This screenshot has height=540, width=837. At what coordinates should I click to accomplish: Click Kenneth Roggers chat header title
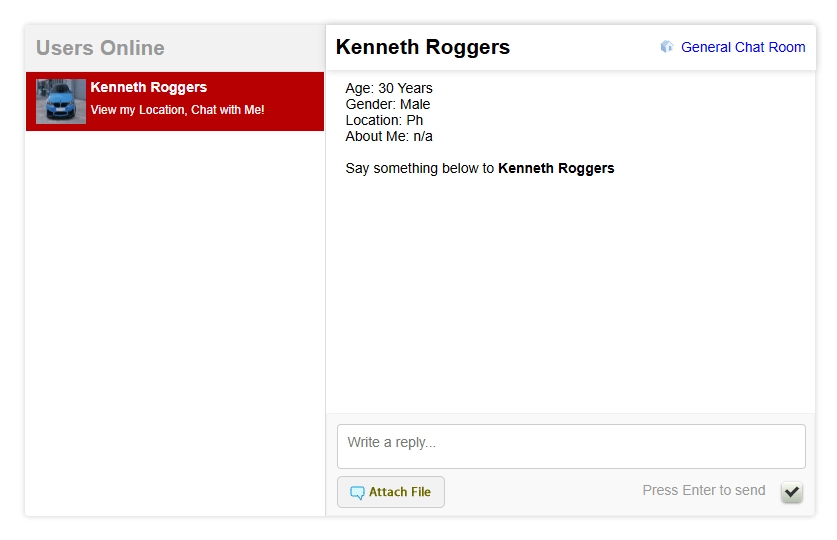click(422, 47)
